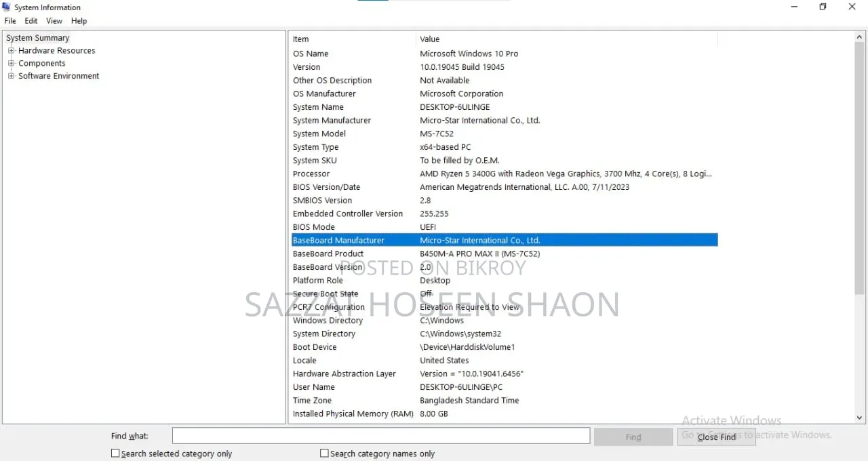
Task: Open the Help menu
Action: click(x=79, y=21)
